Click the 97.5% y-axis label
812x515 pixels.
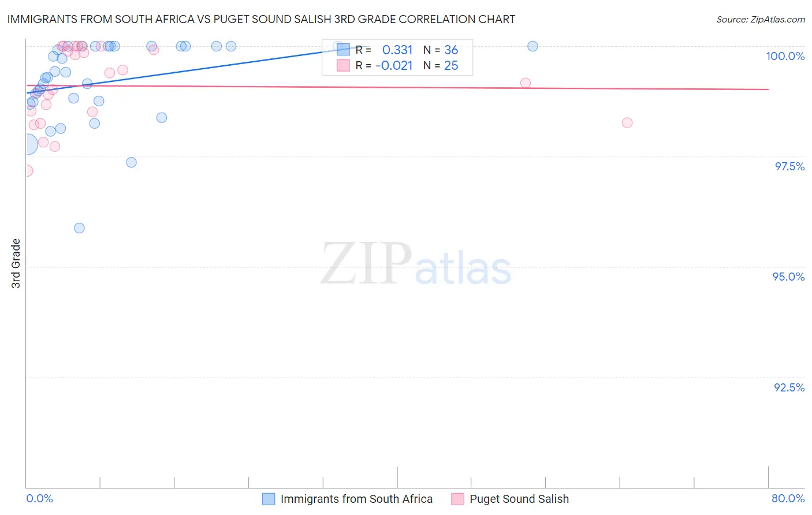[x=789, y=166]
